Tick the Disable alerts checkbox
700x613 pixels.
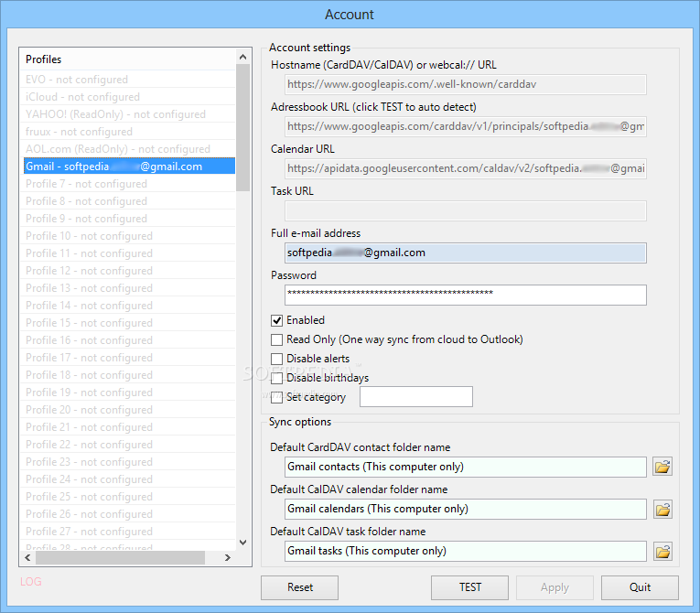[x=276, y=359]
